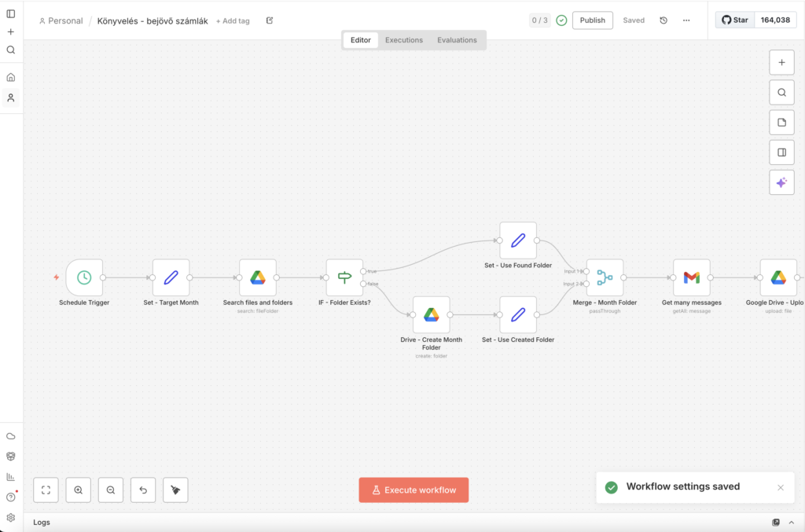Add a sticky note to the canvas
The height and width of the screenshot is (532, 805).
tap(781, 122)
